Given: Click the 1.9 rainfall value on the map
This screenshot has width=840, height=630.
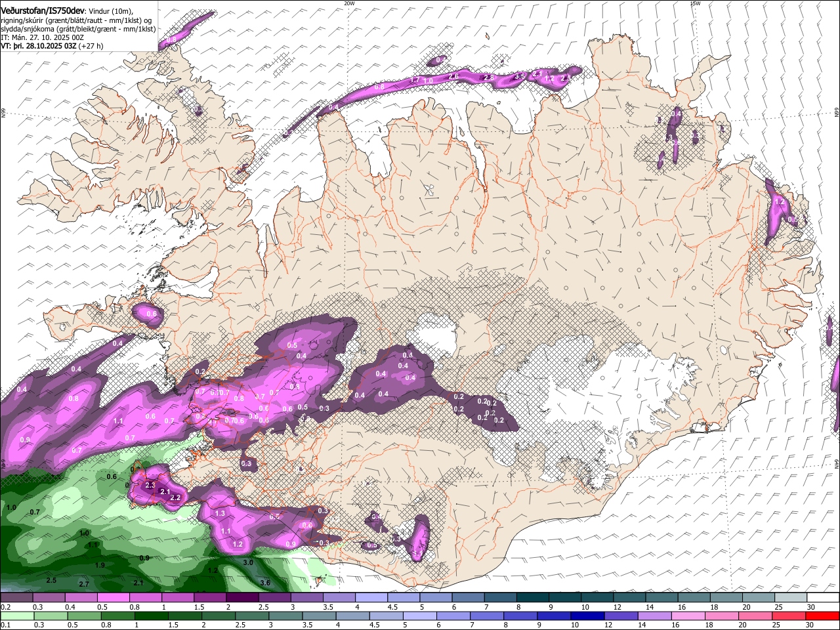Looking at the screenshot, I should pyautogui.click(x=100, y=565).
